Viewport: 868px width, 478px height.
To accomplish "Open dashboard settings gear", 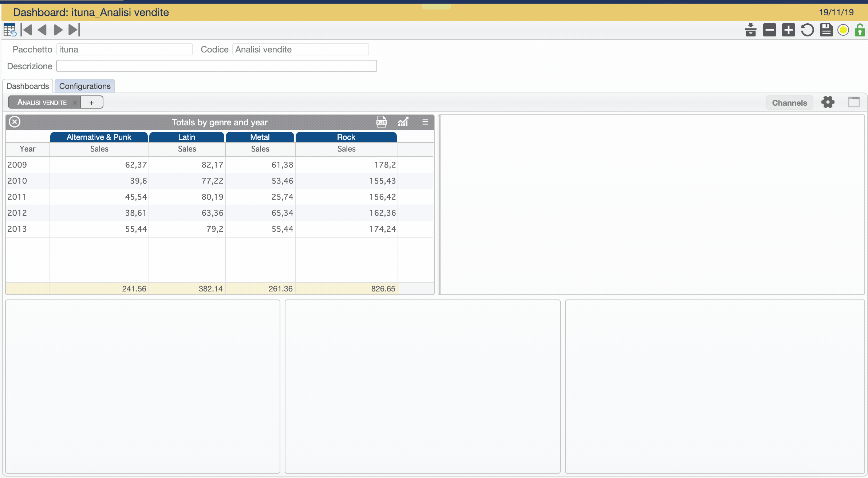I will click(x=828, y=102).
